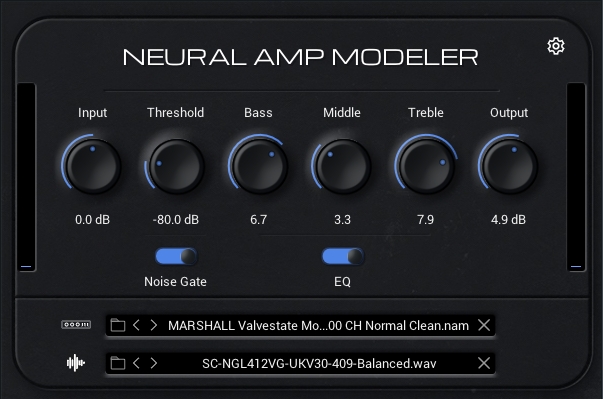The width and height of the screenshot is (603, 399).
Task: Click the Treble knob
Action: tap(426, 166)
